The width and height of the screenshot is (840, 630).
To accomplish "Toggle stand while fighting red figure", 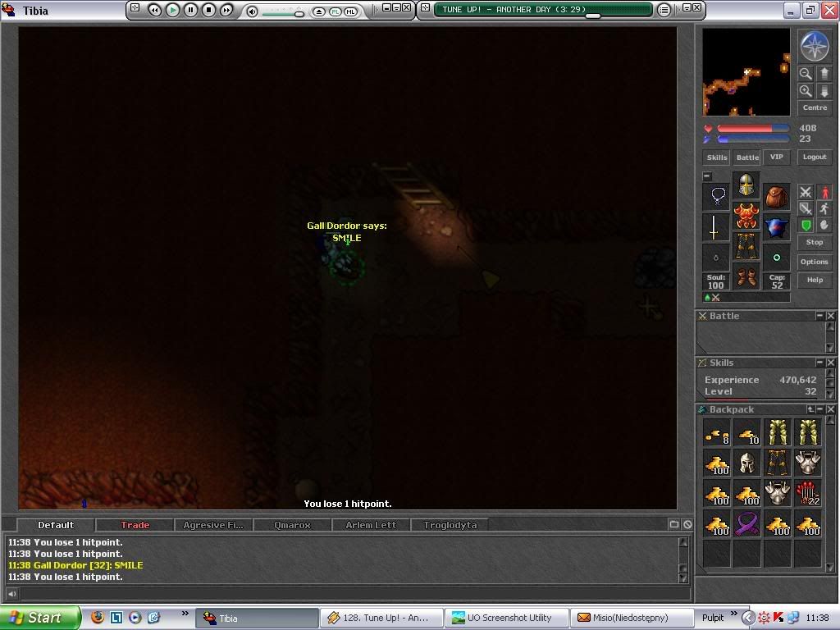I will point(824,192).
